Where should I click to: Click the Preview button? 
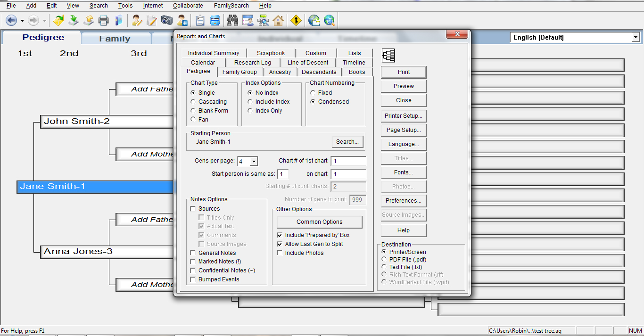click(403, 86)
